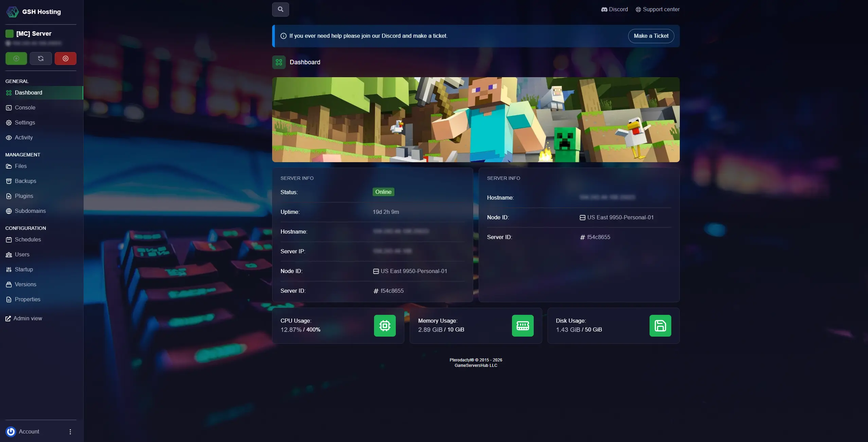The width and height of the screenshot is (868, 442).
Task: Open the GSH Hosting logo
Action: pyautogui.click(x=13, y=11)
